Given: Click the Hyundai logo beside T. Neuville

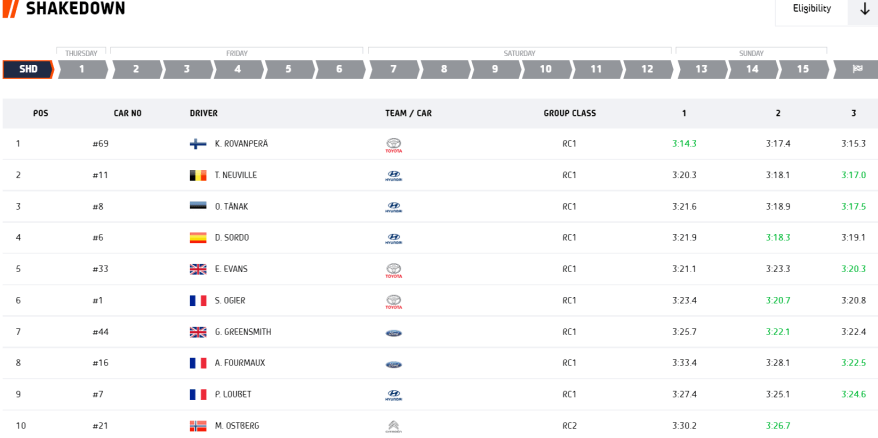Looking at the screenshot, I should tap(393, 176).
